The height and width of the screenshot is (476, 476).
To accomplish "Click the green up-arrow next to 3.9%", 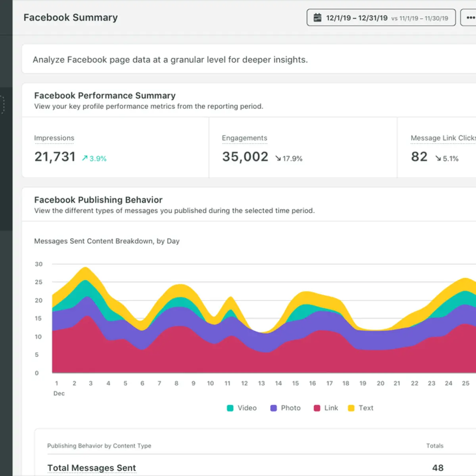I will pyautogui.click(x=84, y=158).
